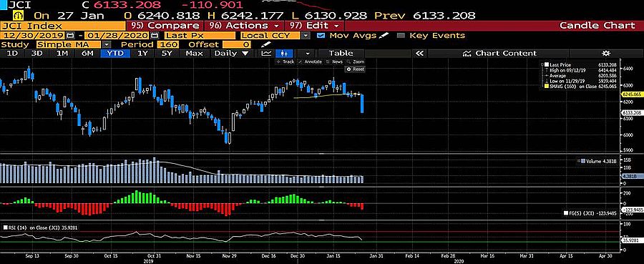The width and height of the screenshot is (644, 264).
Task: Enable the Track crosshair tool
Action: click(x=286, y=62)
